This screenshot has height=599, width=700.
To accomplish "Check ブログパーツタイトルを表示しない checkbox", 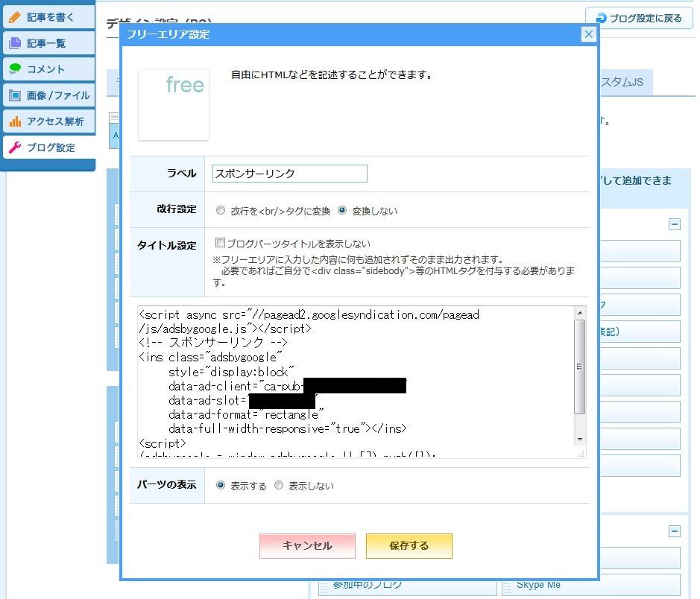I will 220,242.
